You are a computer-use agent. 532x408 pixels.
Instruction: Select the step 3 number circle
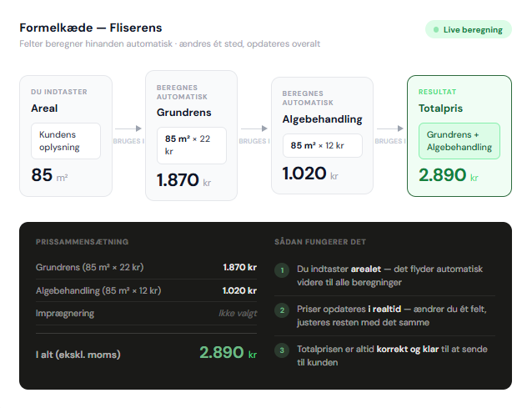282,350
